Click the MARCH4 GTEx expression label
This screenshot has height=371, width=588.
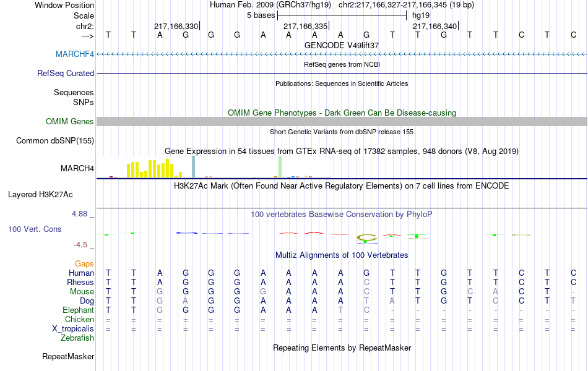coord(77,168)
